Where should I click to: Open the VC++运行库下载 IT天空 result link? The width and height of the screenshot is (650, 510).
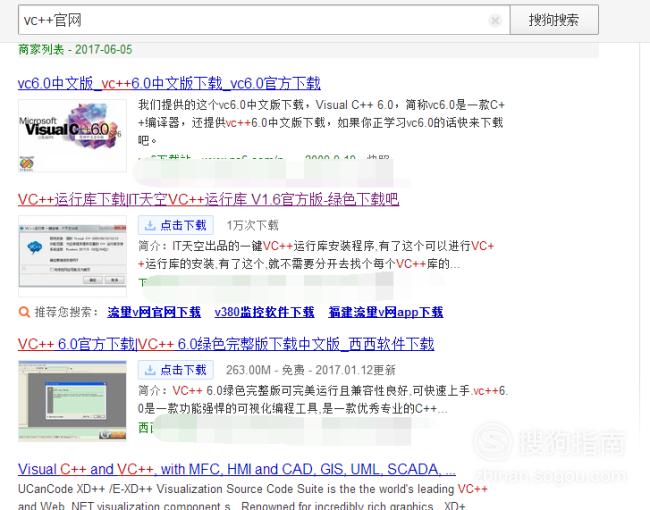(209, 199)
